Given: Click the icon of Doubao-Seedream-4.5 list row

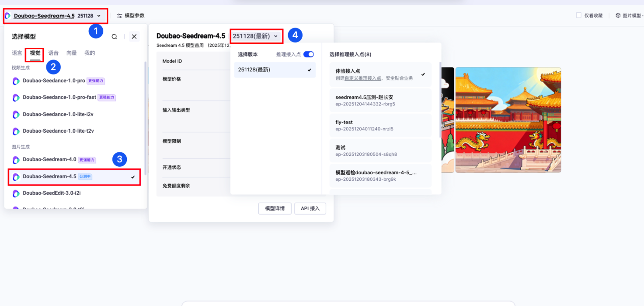Looking at the screenshot, I should point(16,177).
